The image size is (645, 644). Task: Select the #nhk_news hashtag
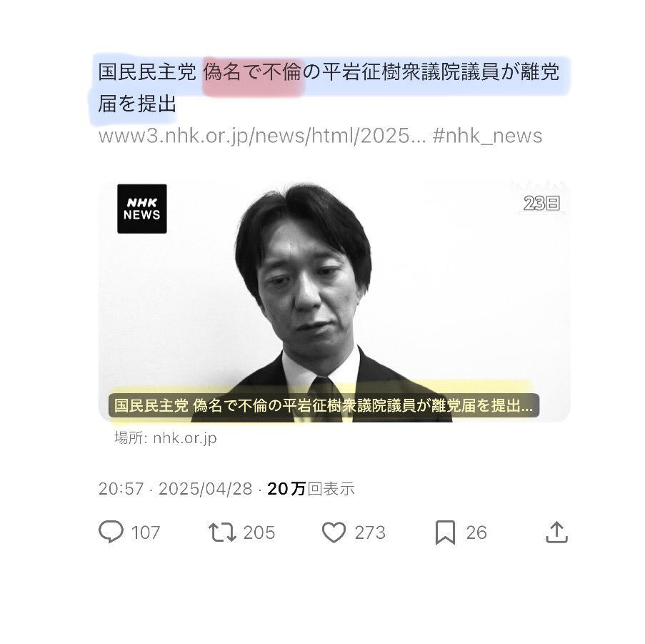click(487, 136)
